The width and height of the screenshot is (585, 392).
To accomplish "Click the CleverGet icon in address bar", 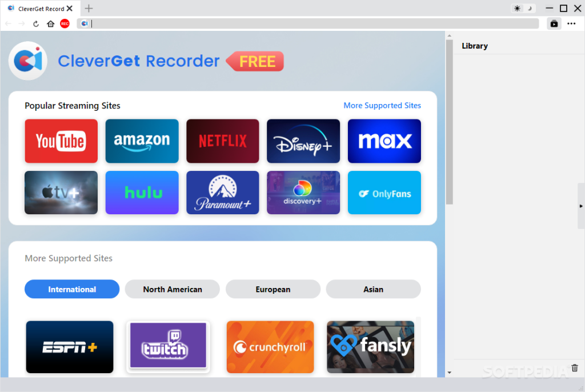I will tap(85, 23).
